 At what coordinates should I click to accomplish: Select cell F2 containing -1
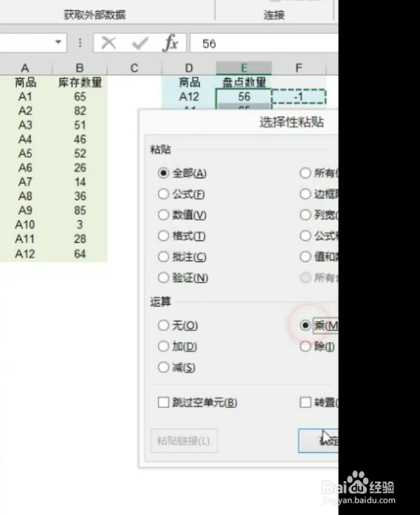coord(299,97)
